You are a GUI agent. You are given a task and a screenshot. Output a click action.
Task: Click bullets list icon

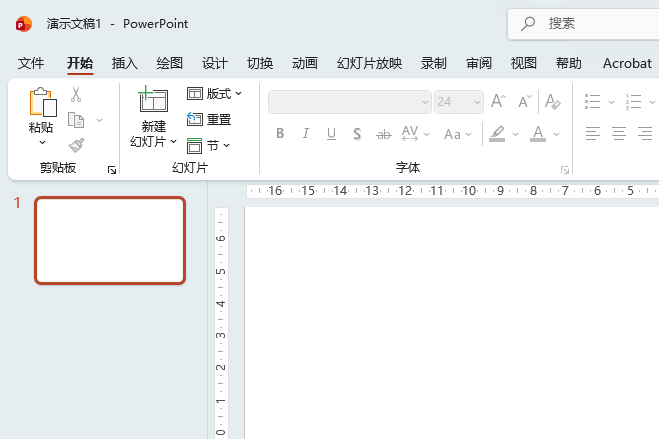pyautogui.click(x=593, y=102)
